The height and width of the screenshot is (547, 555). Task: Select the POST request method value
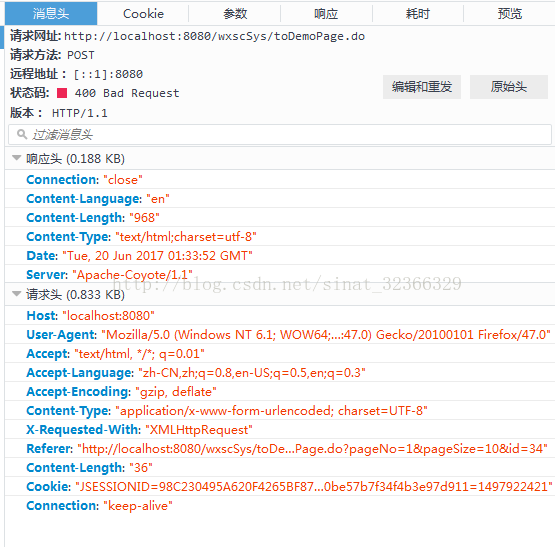(81, 55)
